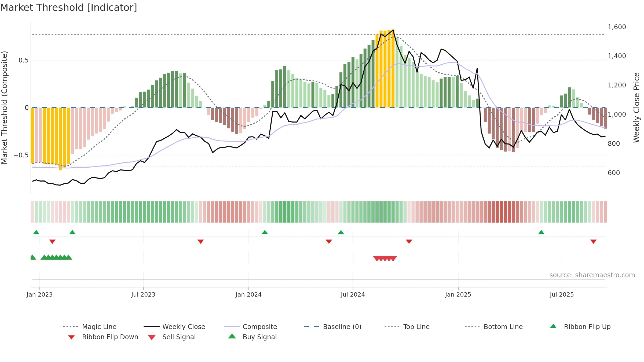Click the first ribbon flip up marker at Jan 2023
This screenshot has height=362, width=644.
tap(36, 232)
